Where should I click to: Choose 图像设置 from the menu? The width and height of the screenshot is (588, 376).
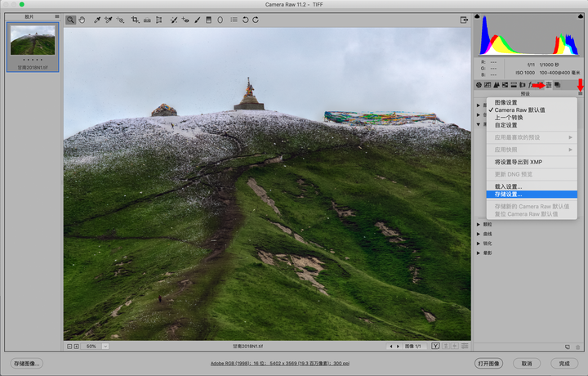(x=532, y=102)
